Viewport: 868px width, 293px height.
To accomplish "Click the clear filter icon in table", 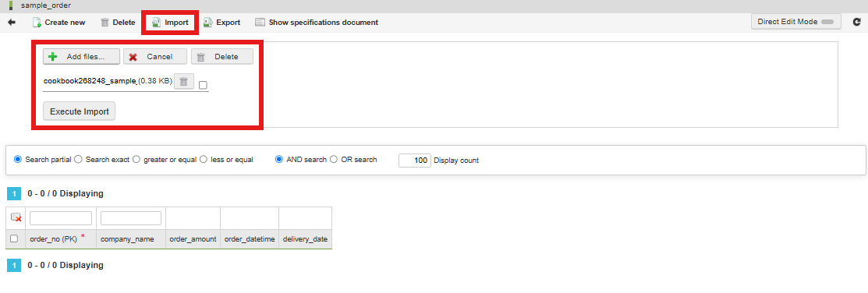I will (16, 218).
